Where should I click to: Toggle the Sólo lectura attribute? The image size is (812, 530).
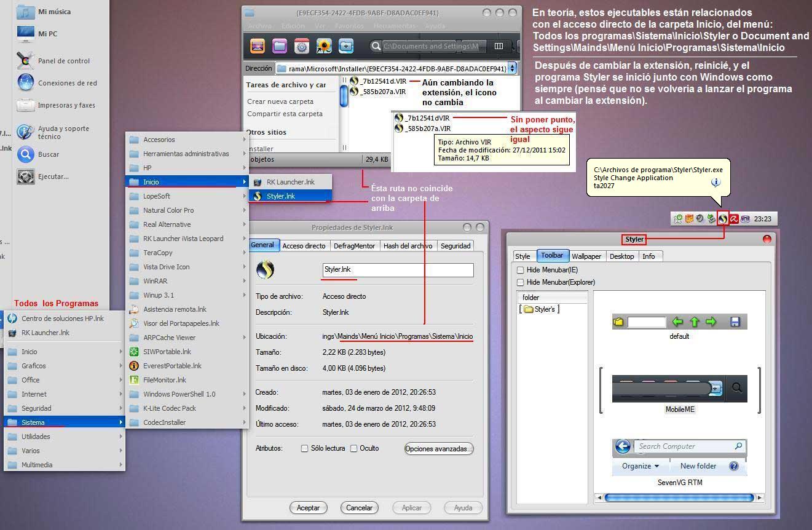pyautogui.click(x=304, y=448)
